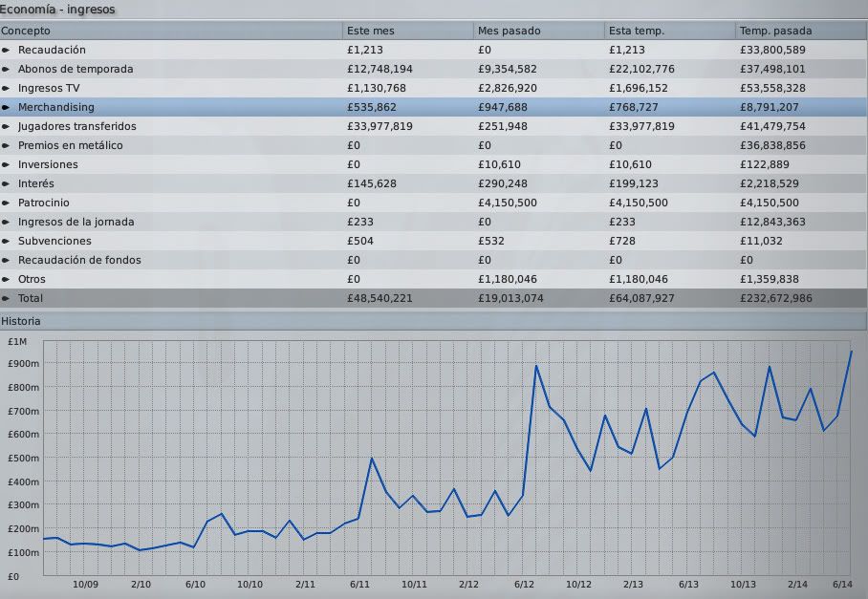Expand the Abonos de temporada row arrow
This screenshot has height=599, width=868.
(x=6, y=69)
